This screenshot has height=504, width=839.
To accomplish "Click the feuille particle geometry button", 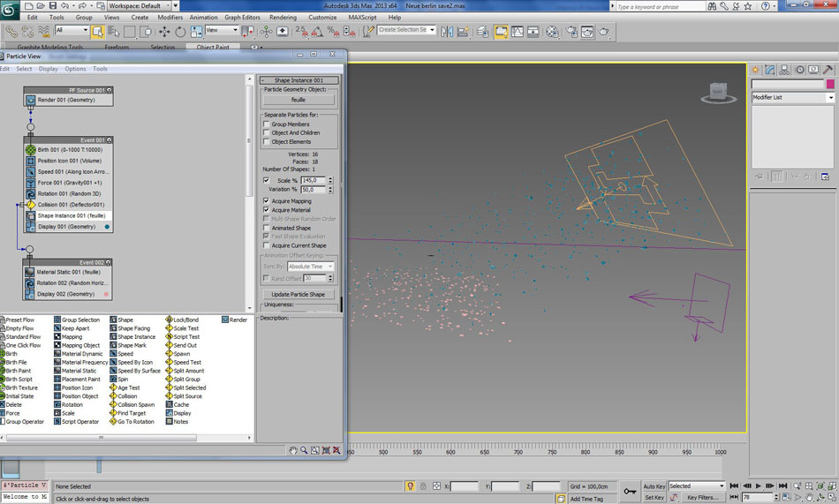I will pos(299,100).
